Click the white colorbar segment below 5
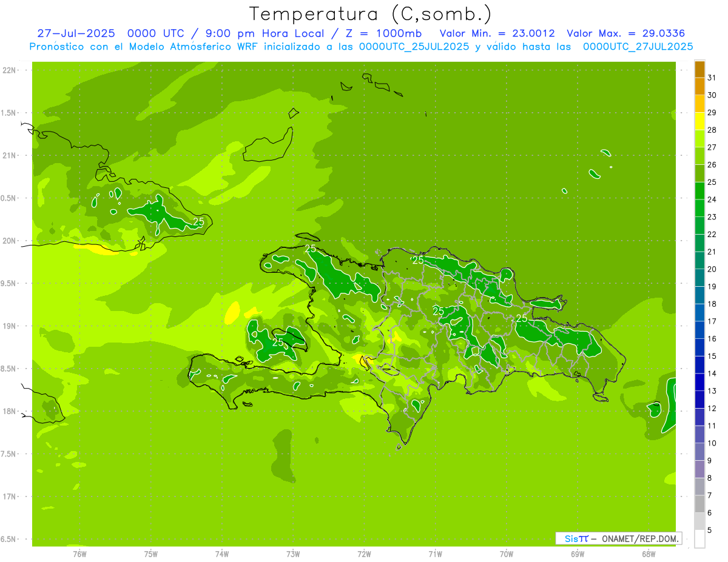Viewport: 728px width, 562px height. click(699, 539)
